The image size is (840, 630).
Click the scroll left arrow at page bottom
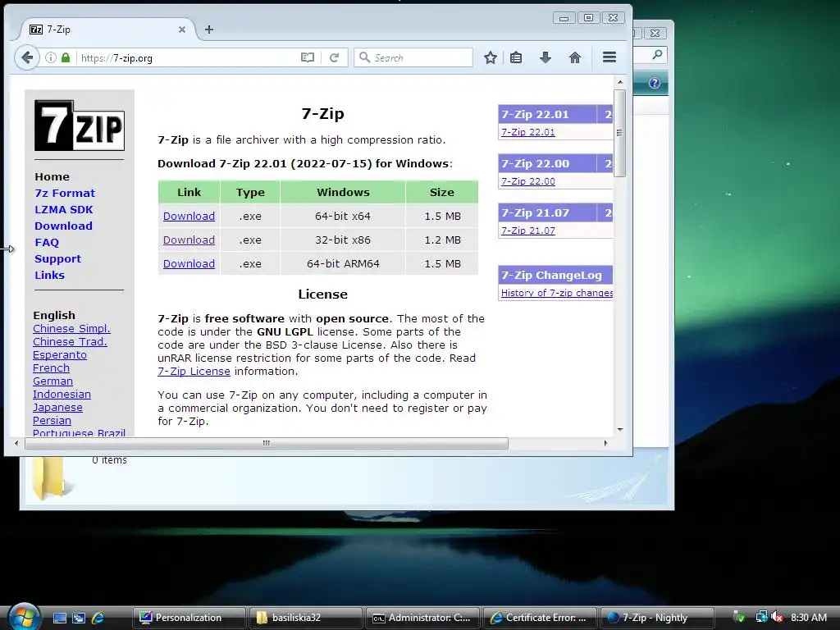(x=16, y=443)
